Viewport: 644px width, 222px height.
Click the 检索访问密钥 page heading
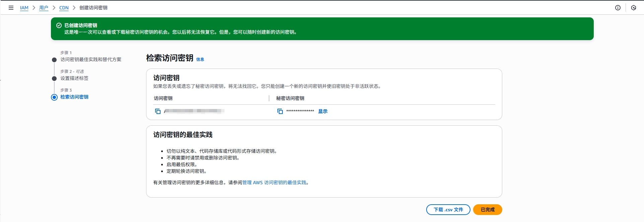(x=170, y=58)
